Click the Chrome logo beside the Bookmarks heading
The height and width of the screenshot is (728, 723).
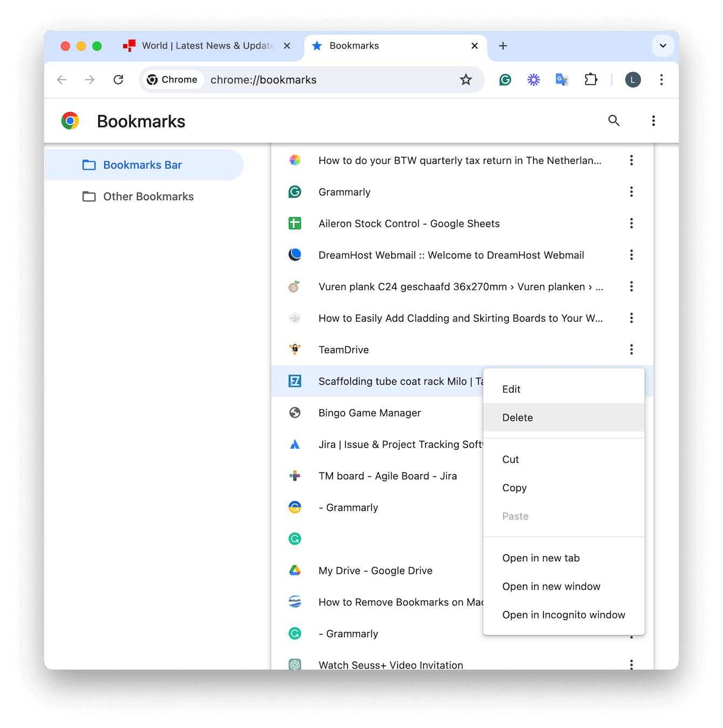(x=70, y=120)
